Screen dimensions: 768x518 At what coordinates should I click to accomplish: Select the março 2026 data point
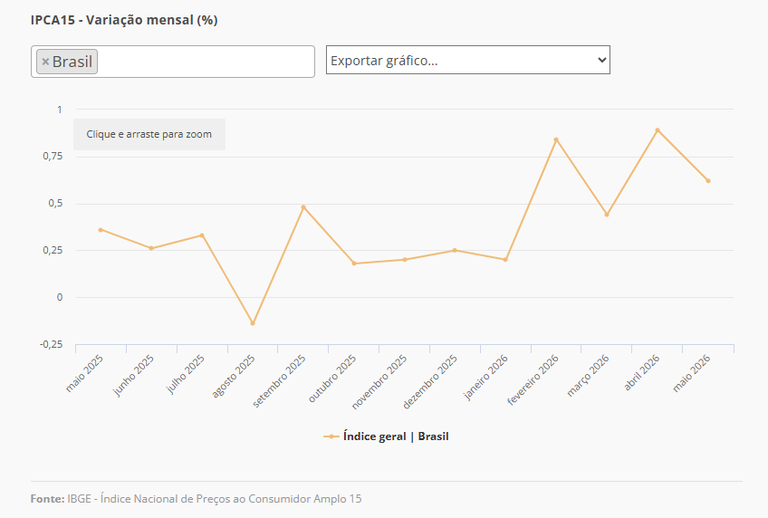coord(607,214)
